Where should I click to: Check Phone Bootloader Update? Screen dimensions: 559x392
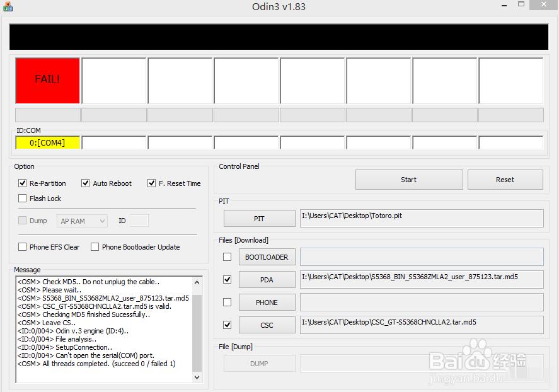95,246
